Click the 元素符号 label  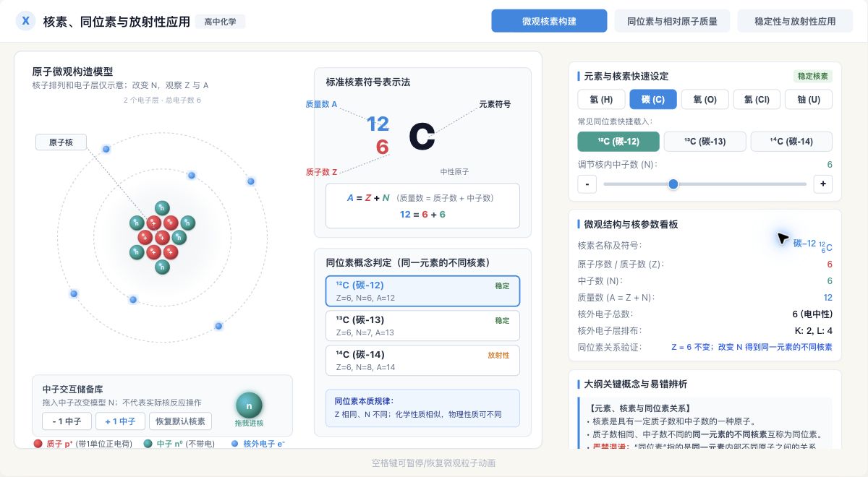click(495, 104)
